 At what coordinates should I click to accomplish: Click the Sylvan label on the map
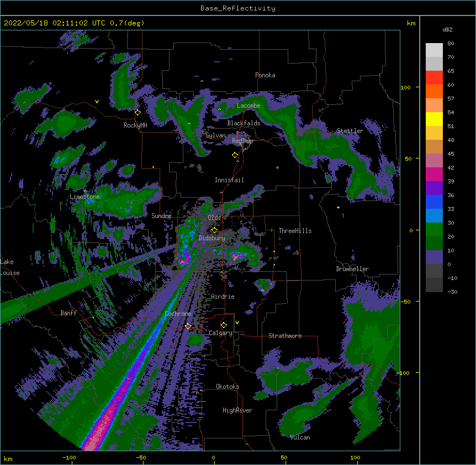point(215,135)
